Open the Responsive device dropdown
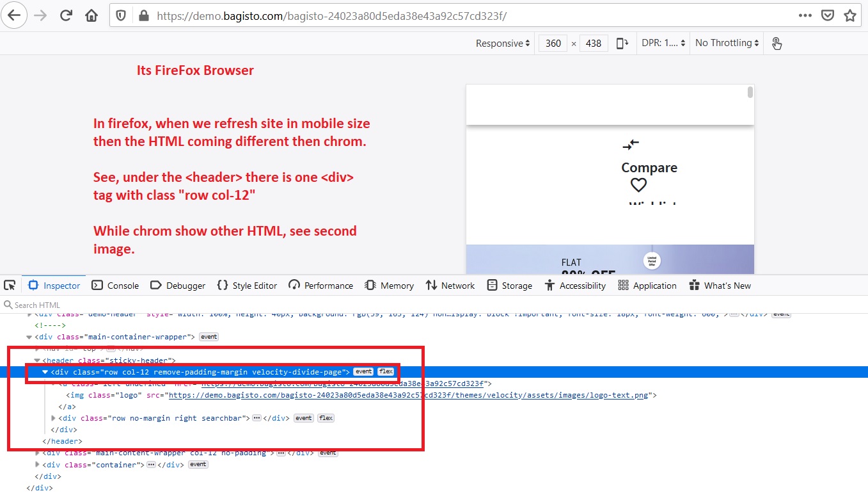The height and width of the screenshot is (493, 868). pyautogui.click(x=503, y=43)
